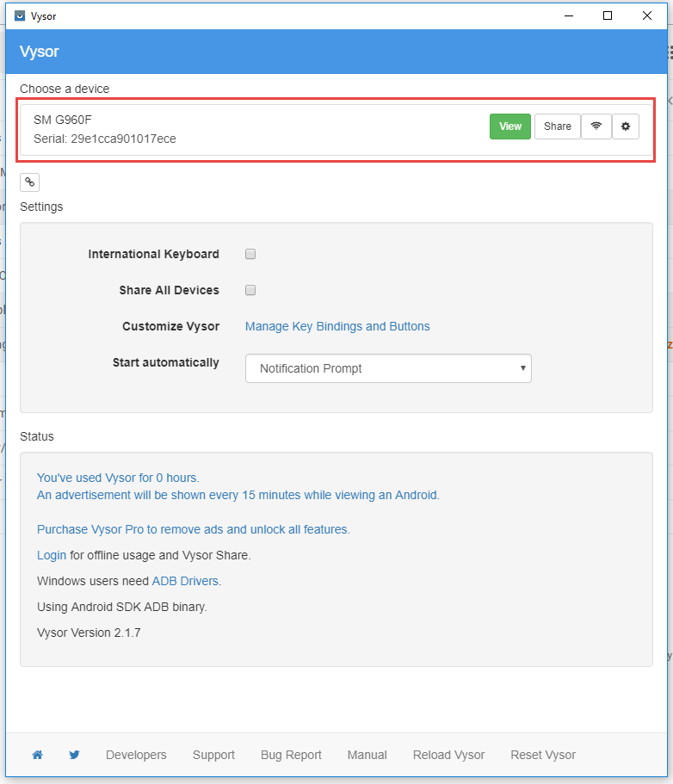Viewport: 673px width, 784px height.
Task: Click the 'Using Android SDK ADB binary' text
Action: (122, 607)
